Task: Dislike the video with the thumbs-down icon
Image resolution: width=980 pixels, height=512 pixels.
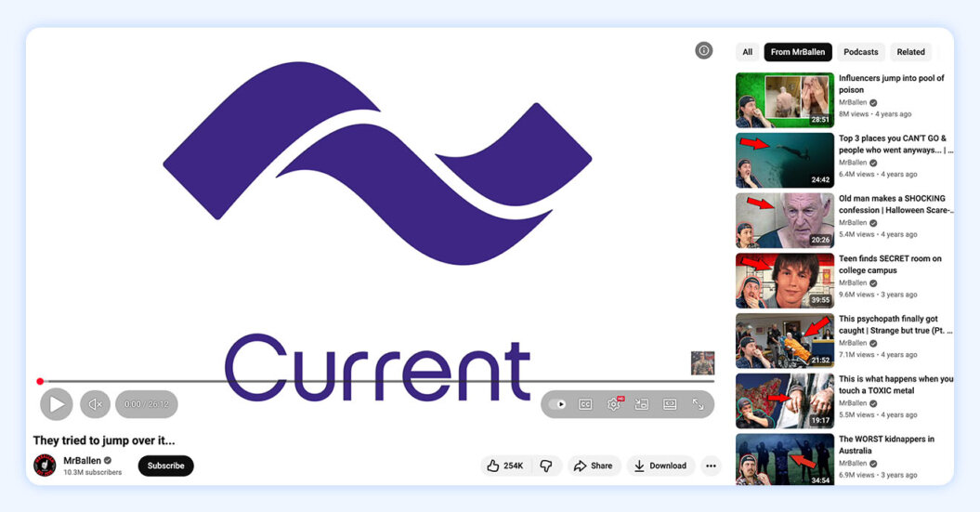Action: [x=546, y=466]
